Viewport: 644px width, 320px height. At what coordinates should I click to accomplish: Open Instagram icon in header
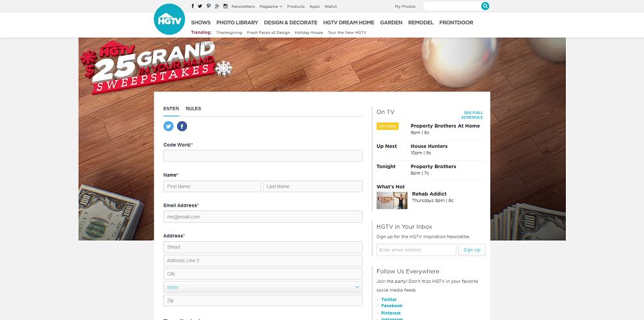coord(225,6)
